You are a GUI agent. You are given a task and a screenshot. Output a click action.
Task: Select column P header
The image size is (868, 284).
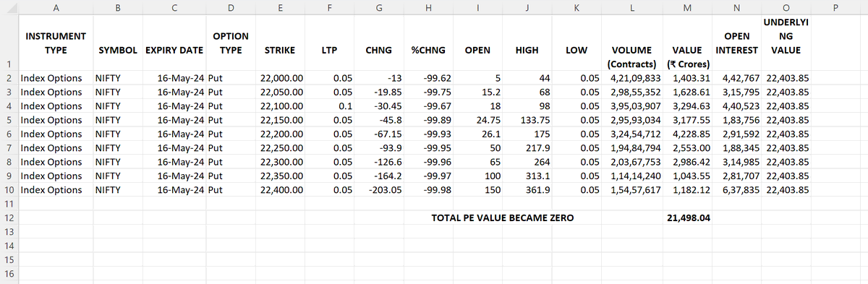(x=835, y=8)
